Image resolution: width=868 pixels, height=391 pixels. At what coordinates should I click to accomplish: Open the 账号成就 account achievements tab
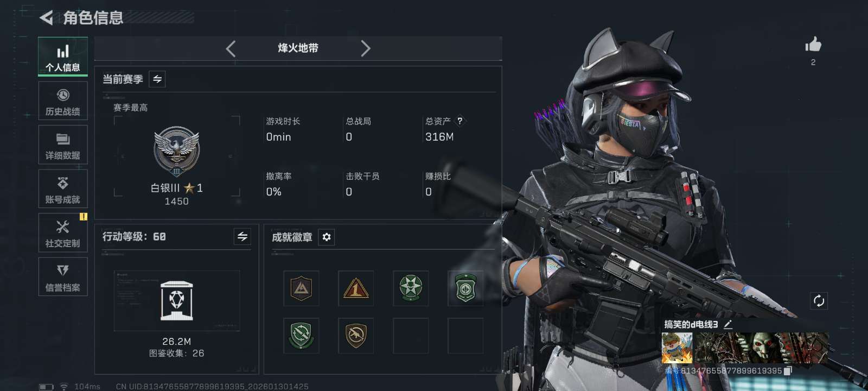point(63,189)
